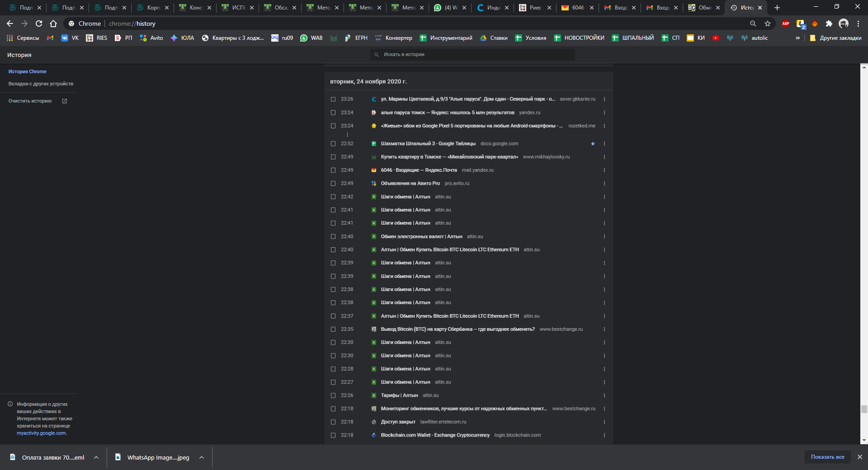Open a new tab with the plus button
The height and width of the screenshot is (470, 868).
pyautogui.click(x=777, y=8)
